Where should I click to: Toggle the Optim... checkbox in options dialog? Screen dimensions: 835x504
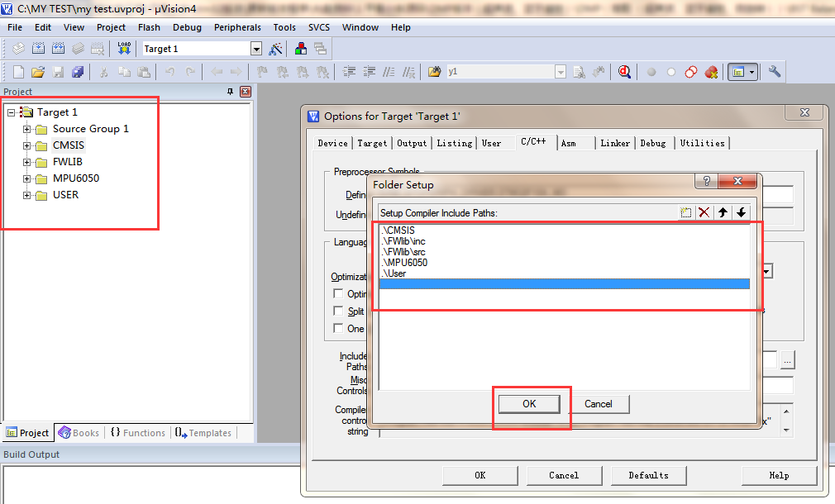coord(338,293)
